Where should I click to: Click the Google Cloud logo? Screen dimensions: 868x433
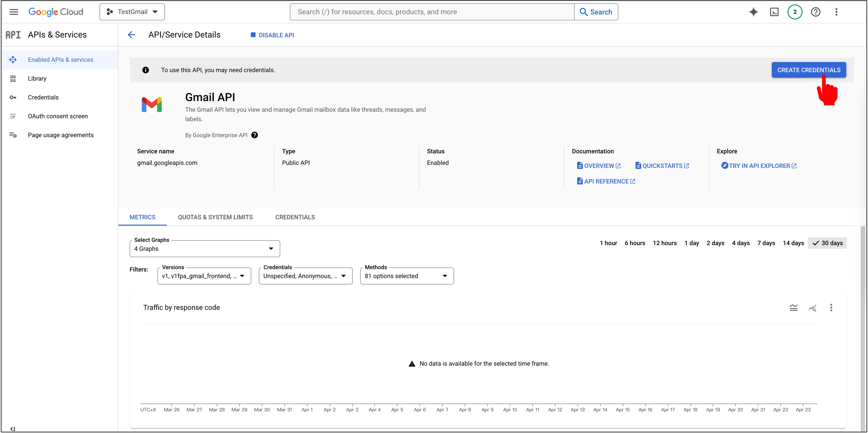pos(56,12)
